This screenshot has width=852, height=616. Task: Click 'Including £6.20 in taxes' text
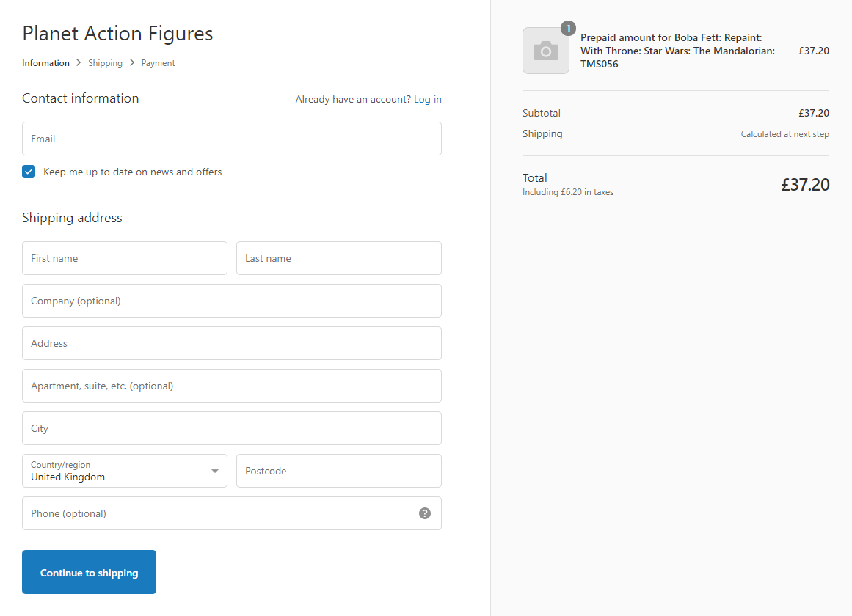pos(568,192)
